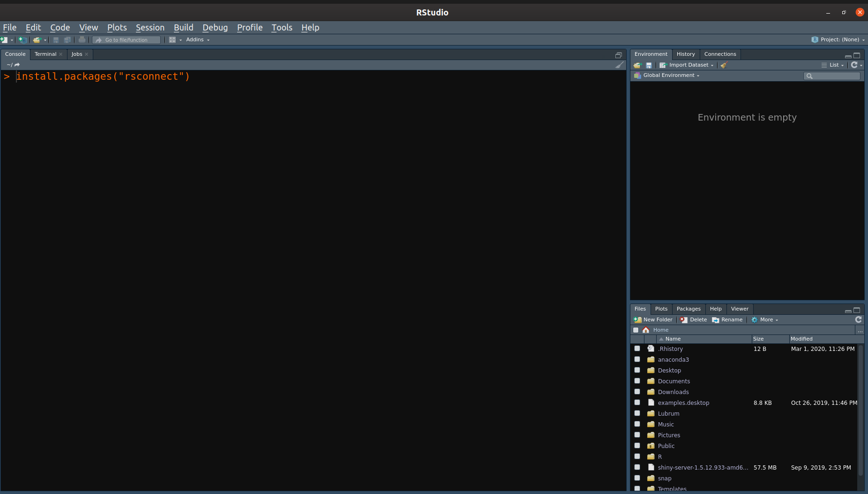Screen dimensions: 868x494
Task: Clear environment objects with the broom icon
Action: [724, 65]
